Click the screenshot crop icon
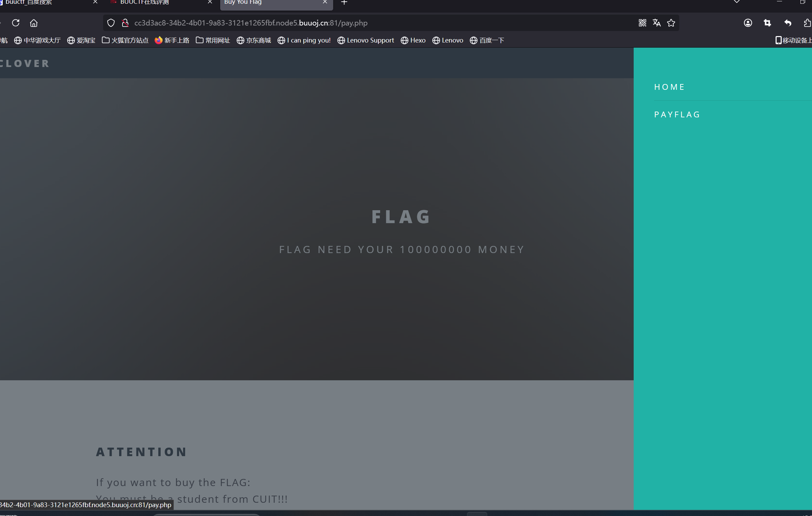 (x=767, y=23)
